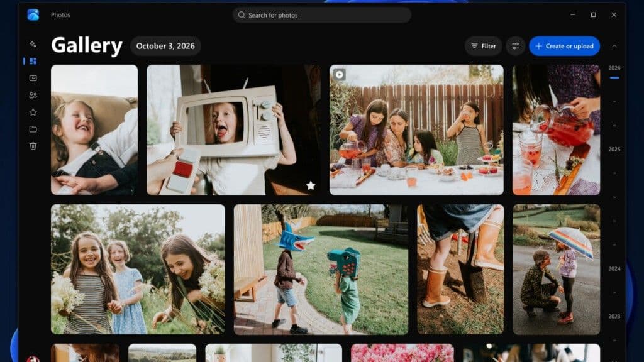Focus the Search for photos field

click(322, 15)
